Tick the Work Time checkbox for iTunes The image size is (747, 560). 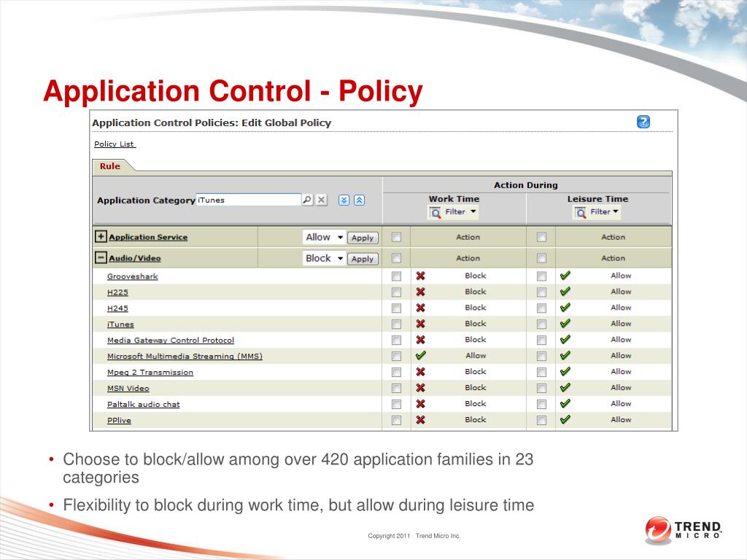tap(396, 324)
